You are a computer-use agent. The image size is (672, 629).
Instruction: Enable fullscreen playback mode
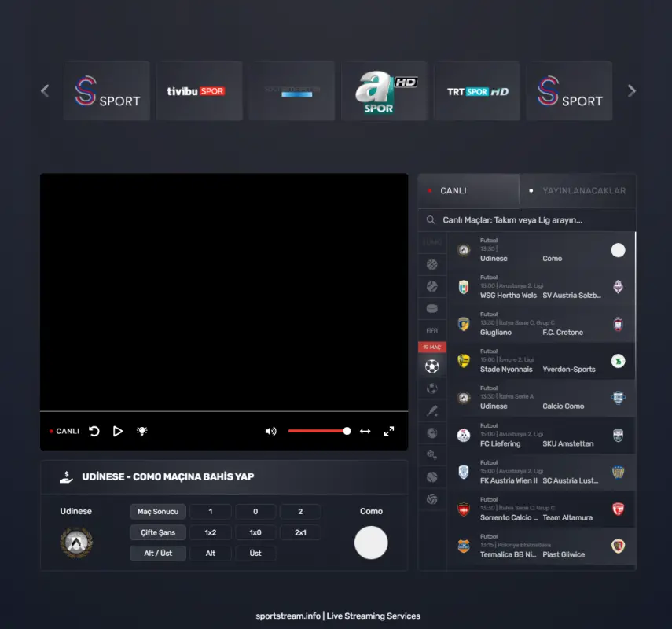pos(388,431)
